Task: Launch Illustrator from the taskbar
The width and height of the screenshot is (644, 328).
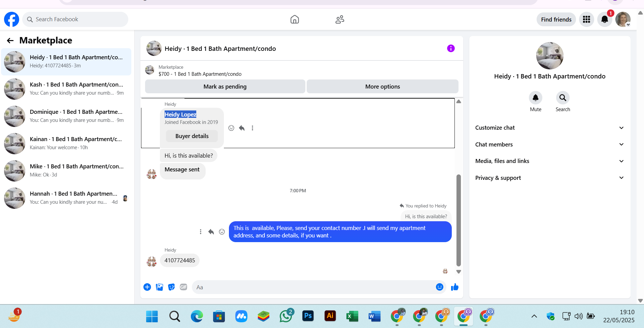Action: [330, 316]
